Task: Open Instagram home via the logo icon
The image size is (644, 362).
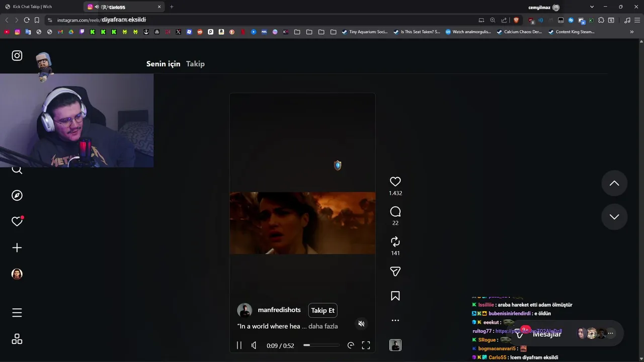Action: (x=17, y=56)
